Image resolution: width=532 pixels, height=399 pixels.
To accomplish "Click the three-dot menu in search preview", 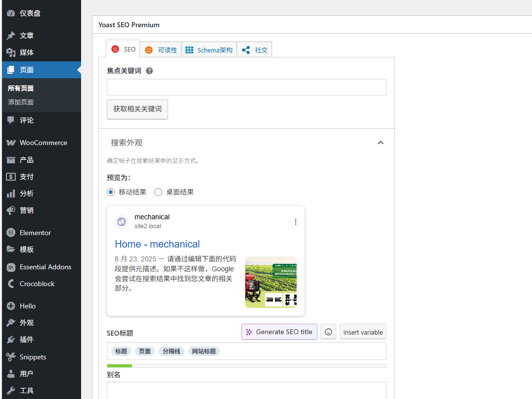I will 296,222.
